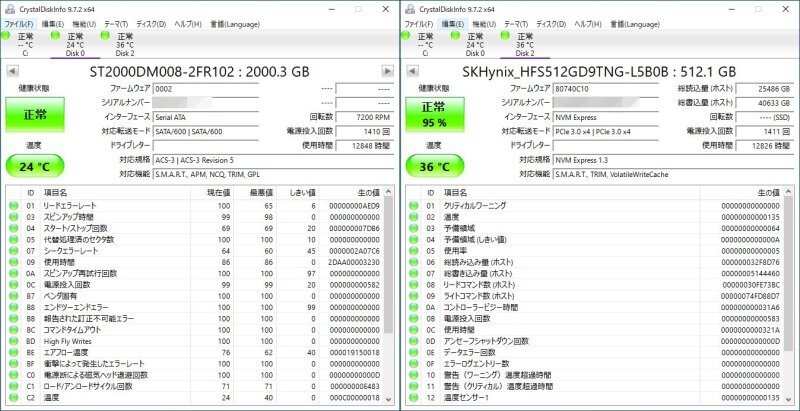Open ディスク(D) menu in right window
This screenshot has width=800, height=411.
(x=551, y=24)
